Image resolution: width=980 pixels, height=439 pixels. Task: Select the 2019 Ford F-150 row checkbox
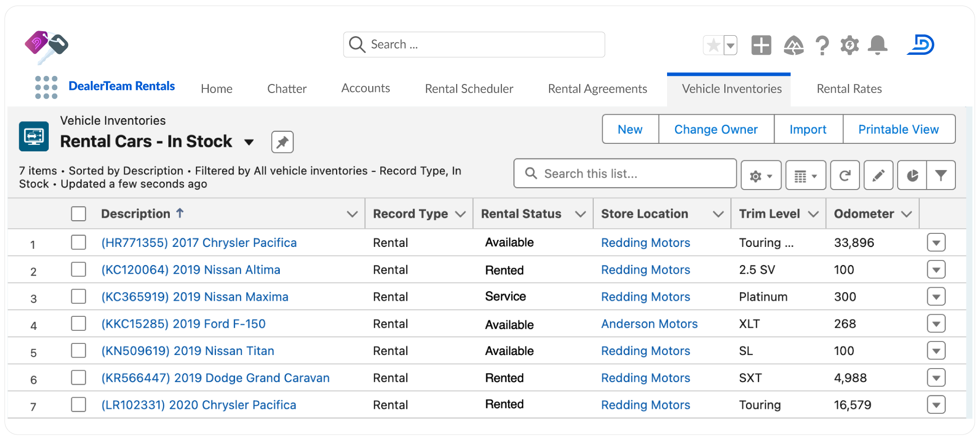pyautogui.click(x=78, y=323)
